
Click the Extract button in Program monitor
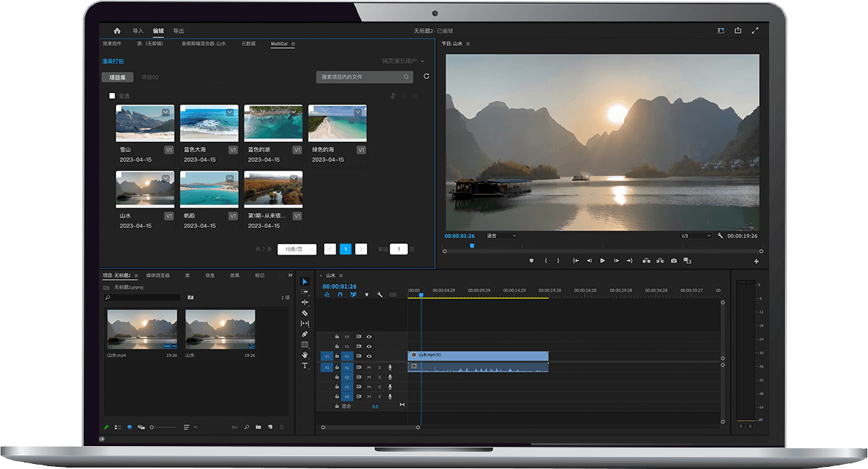pos(660,260)
